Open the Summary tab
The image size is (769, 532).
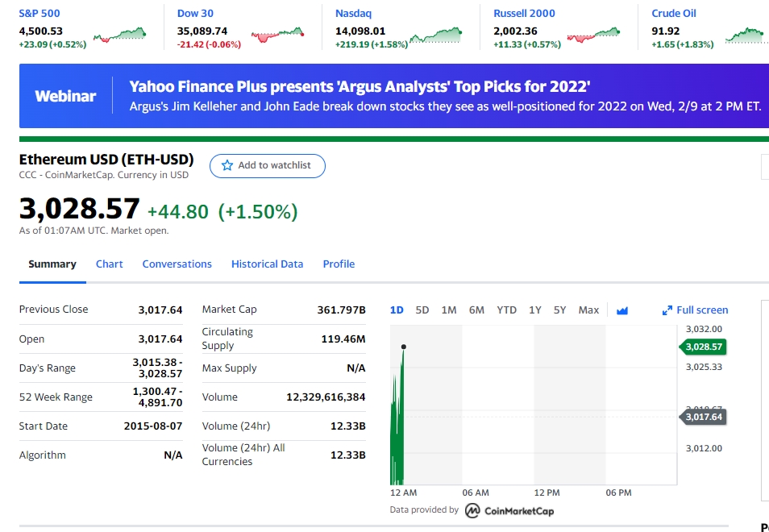(52, 264)
